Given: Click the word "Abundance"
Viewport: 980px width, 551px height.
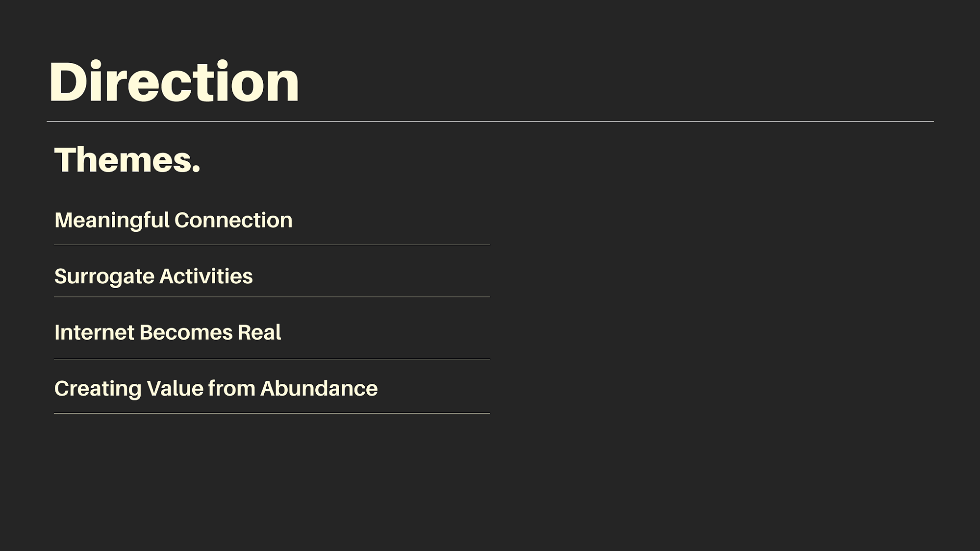Looking at the screenshot, I should click(x=319, y=388).
